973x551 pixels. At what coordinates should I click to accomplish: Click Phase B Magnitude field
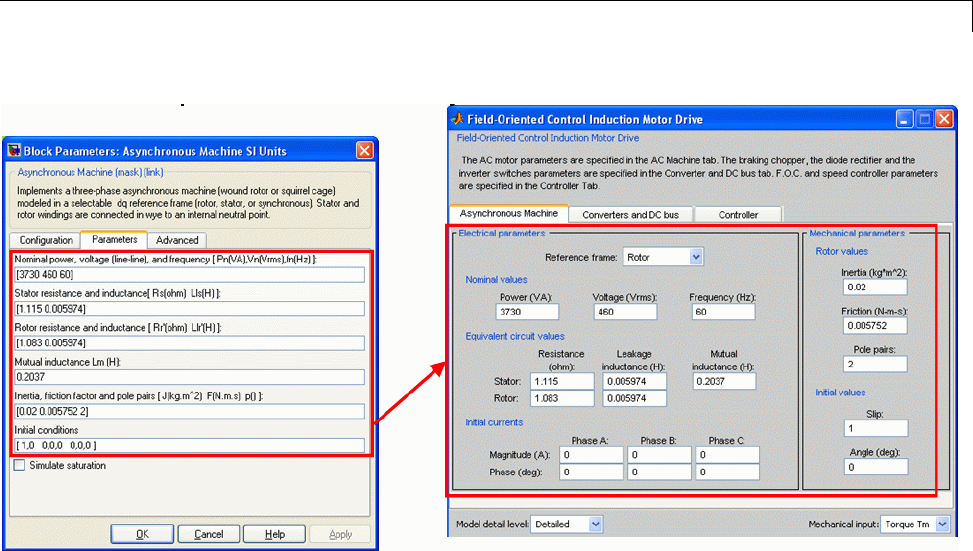pyautogui.click(x=659, y=455)
